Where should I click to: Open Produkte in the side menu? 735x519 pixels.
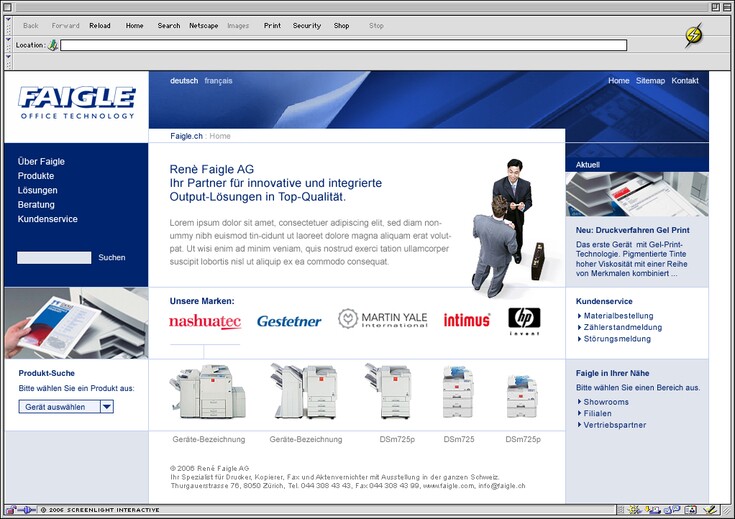click(36, 176)
